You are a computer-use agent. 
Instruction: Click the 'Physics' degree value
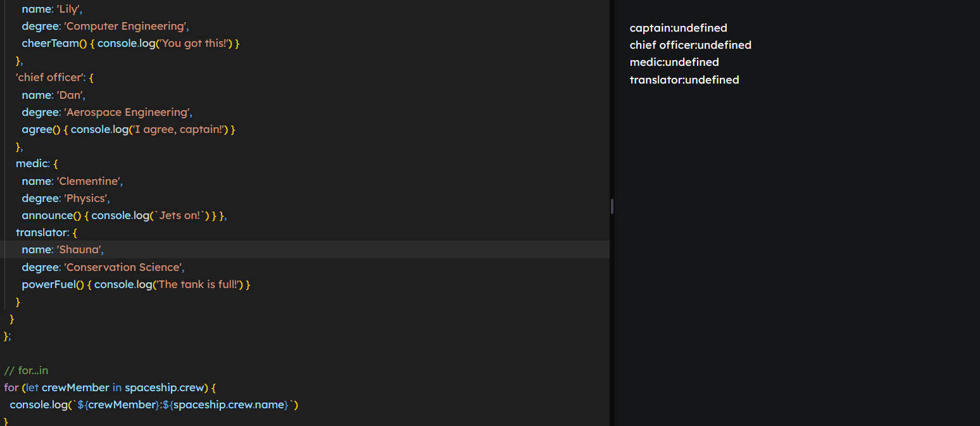pyautogui.click(x=87, y=198)
